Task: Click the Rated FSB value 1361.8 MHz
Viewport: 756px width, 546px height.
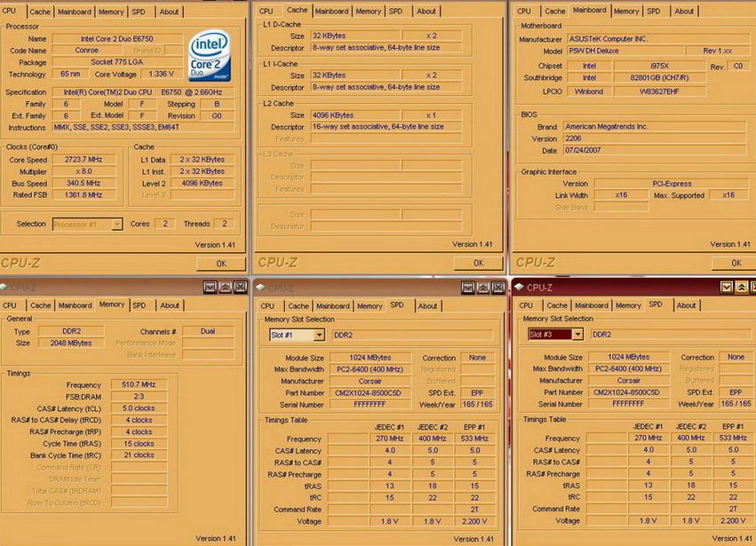Action: point(84,195)
